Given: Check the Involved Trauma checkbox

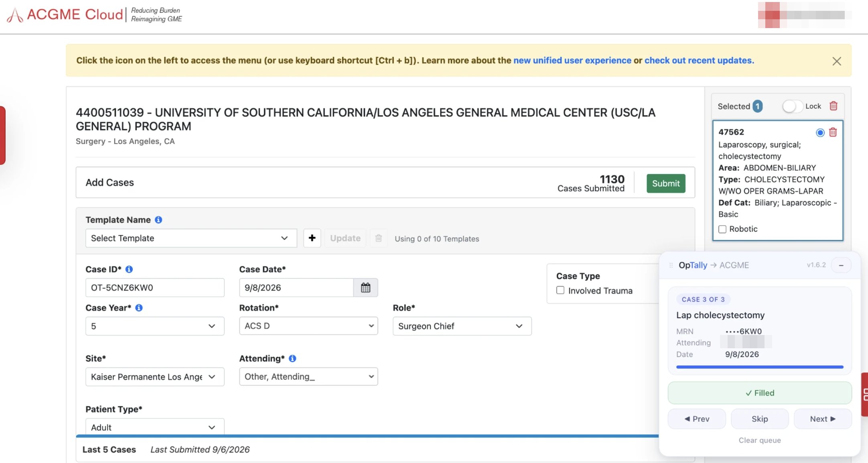Looking at the screenshot, I should point(560,290).
